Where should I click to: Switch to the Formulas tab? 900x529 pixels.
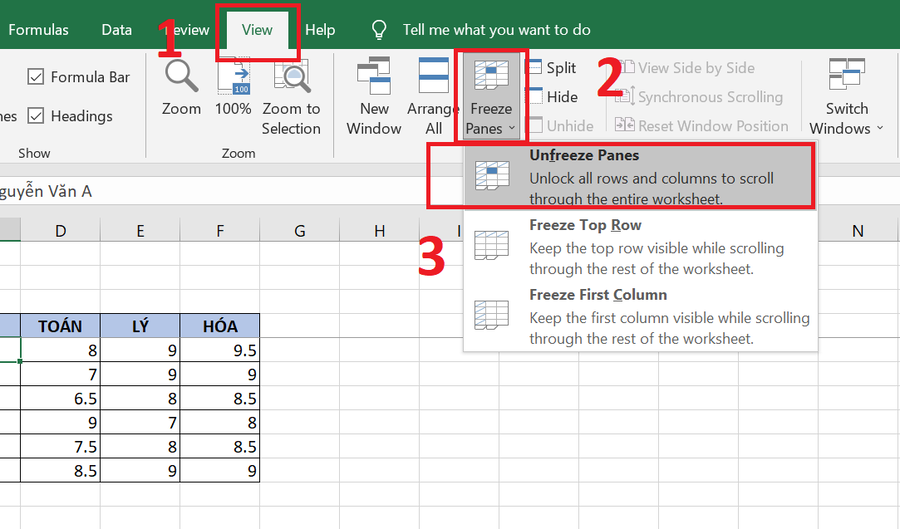[x=38, y=30]
